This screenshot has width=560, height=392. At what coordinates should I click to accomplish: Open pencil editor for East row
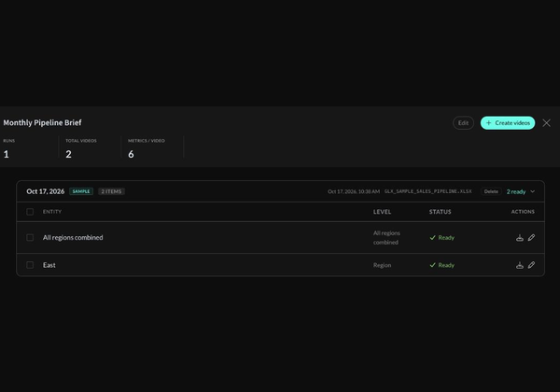(531, 265)
